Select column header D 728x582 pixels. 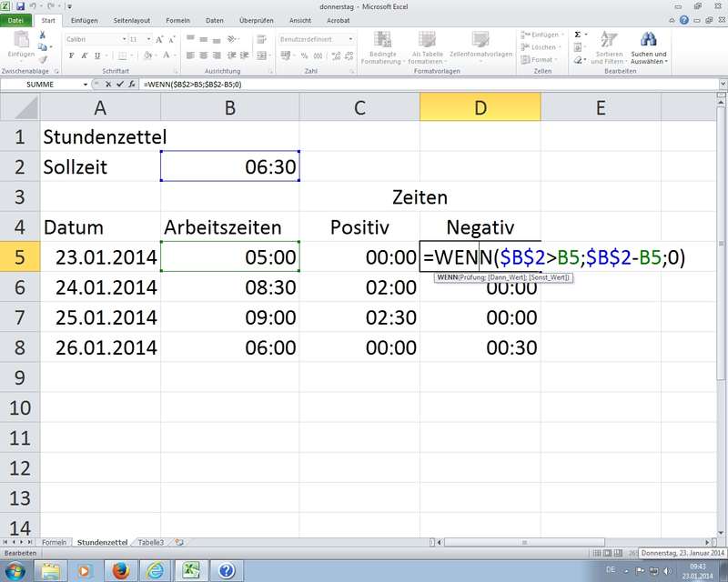pyautogui.click(x=480, y=107)
